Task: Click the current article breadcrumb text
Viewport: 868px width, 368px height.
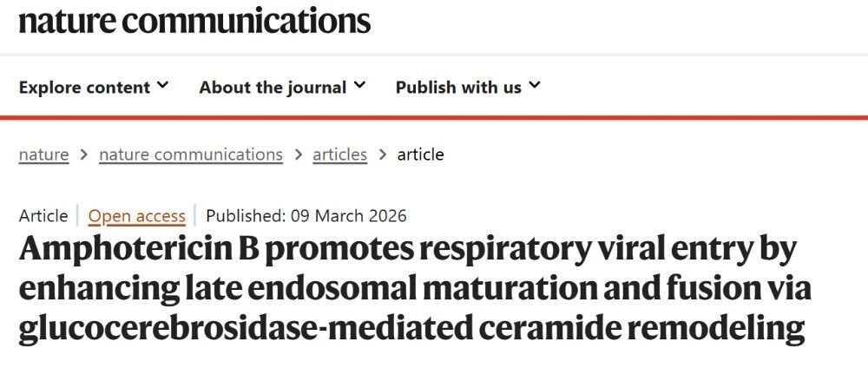Action: coord(420,154)
